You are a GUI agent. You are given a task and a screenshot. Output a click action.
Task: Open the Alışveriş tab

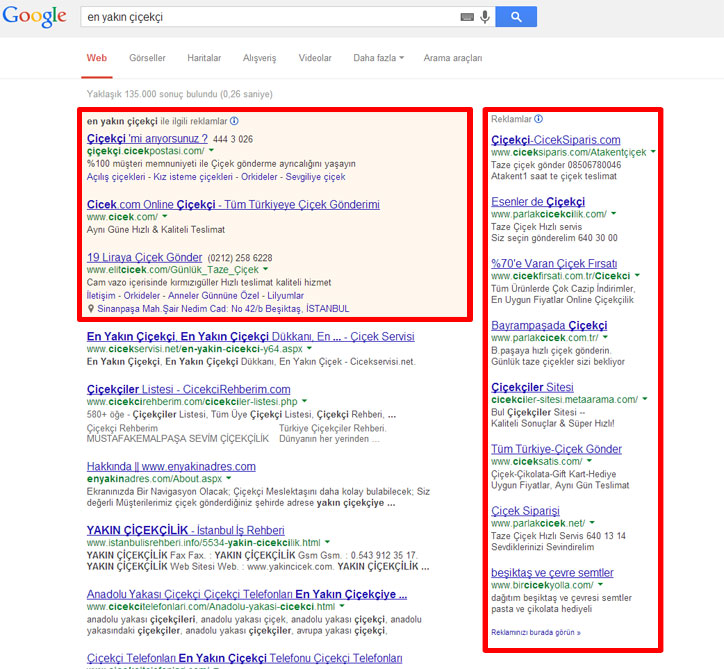[259, 58]
